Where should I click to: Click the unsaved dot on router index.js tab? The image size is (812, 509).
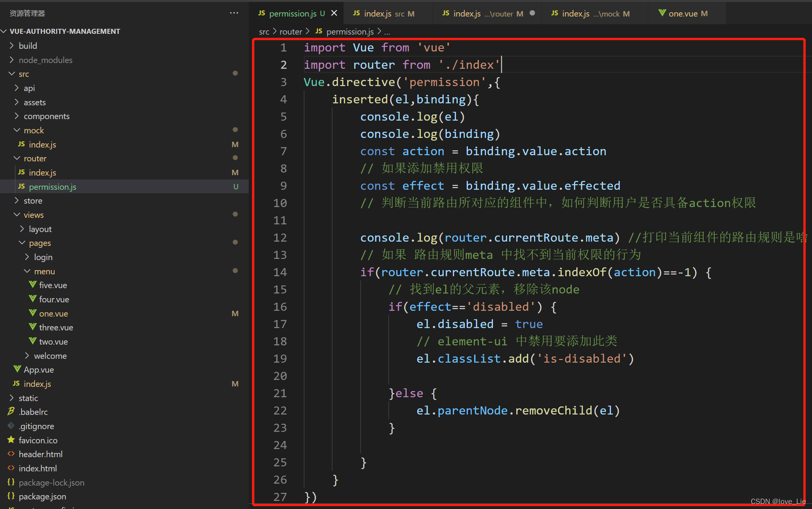[532, 13]
